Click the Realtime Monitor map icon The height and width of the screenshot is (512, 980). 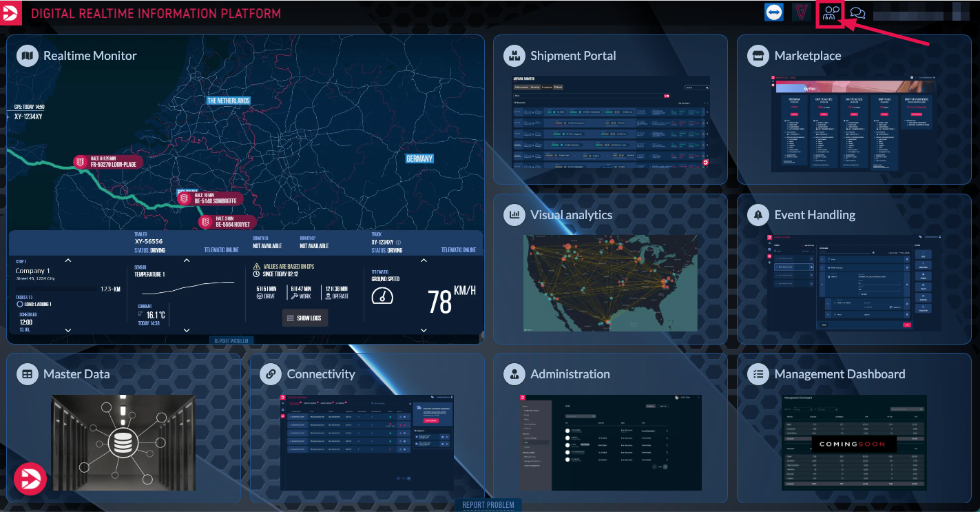click(x=27, y=56)
